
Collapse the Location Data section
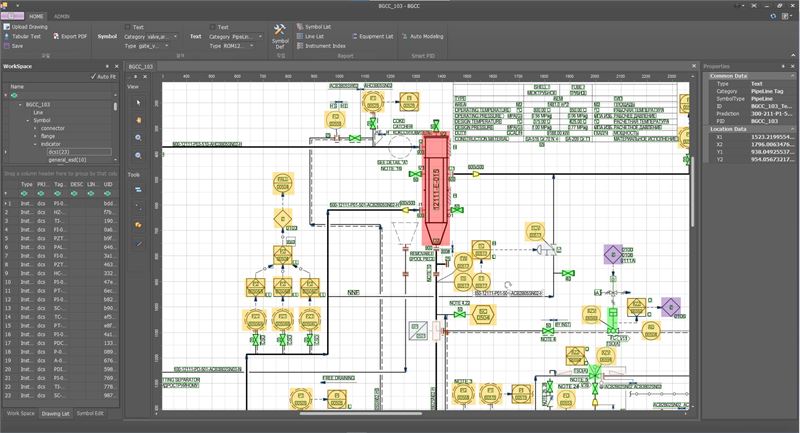tap(792, 129)
